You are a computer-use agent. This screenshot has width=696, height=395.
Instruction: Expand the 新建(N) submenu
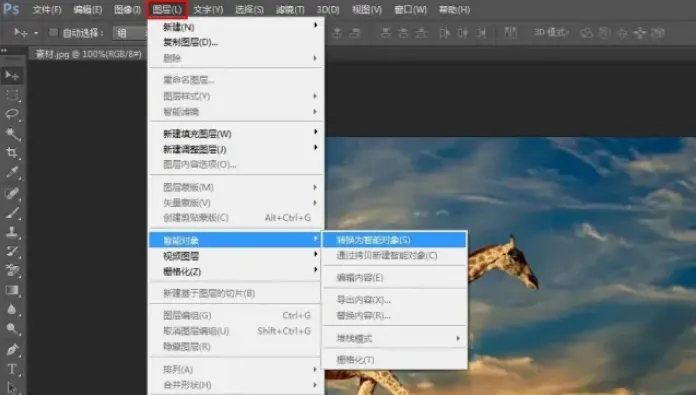point(237,27)
